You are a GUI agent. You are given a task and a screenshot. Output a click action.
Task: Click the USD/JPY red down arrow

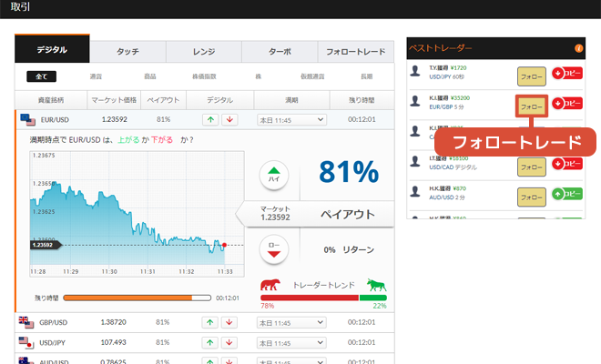coord(229,342)
